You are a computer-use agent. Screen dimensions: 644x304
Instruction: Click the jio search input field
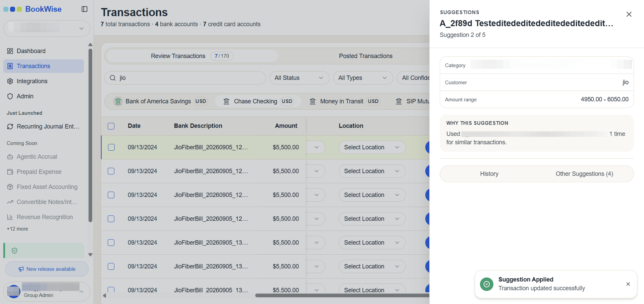point(185,78)
